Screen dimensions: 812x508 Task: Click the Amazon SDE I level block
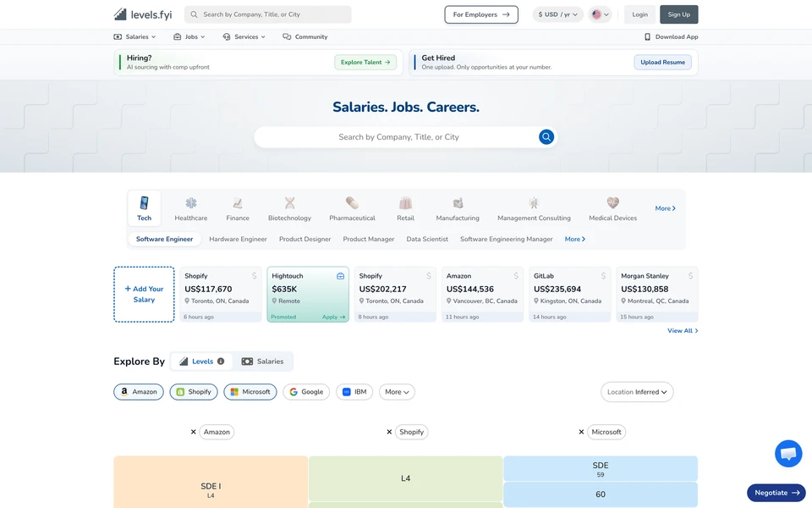click(x=211, y=482)
